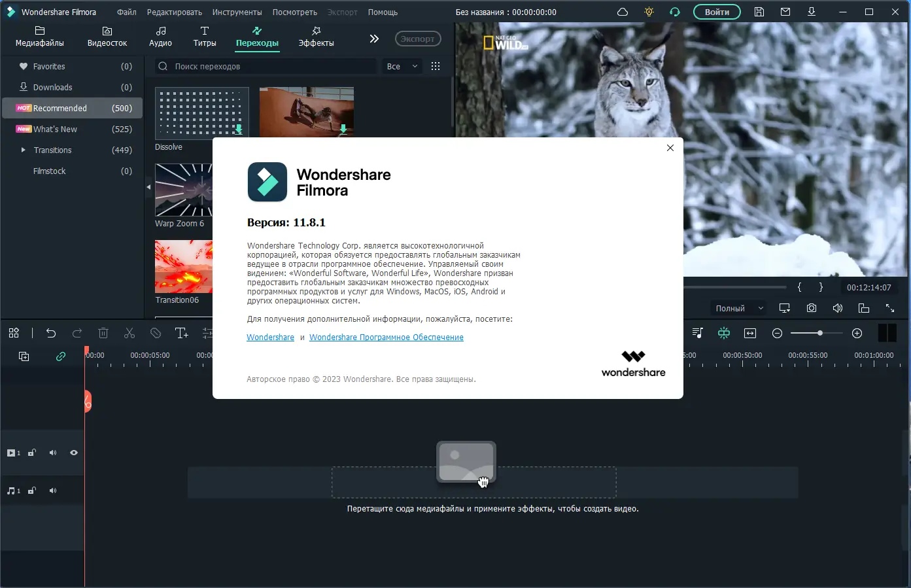Expand the Transitions category arrow

click(x=24, y=150)
